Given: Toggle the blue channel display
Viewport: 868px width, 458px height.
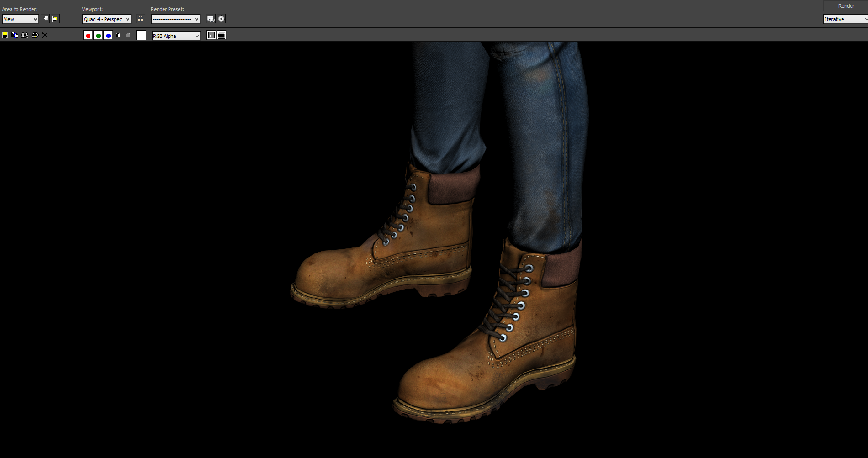Looking at the screenshot, I should [108, 36].
